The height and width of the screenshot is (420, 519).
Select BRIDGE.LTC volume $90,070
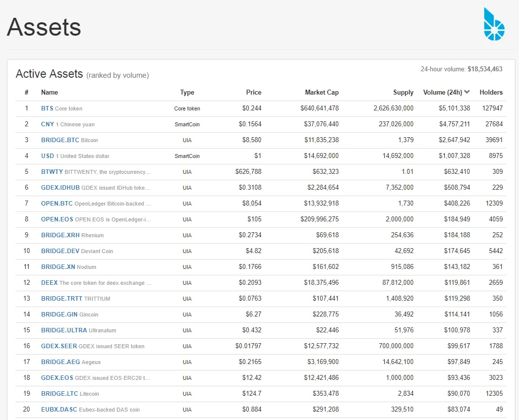(x=459, y=394)
